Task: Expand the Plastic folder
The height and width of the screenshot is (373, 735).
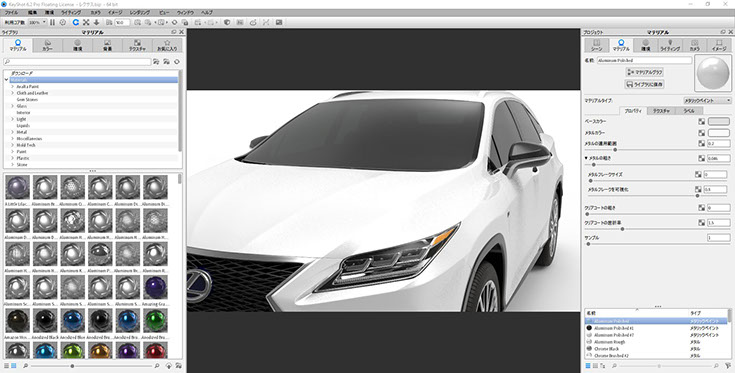Action: 13,158
